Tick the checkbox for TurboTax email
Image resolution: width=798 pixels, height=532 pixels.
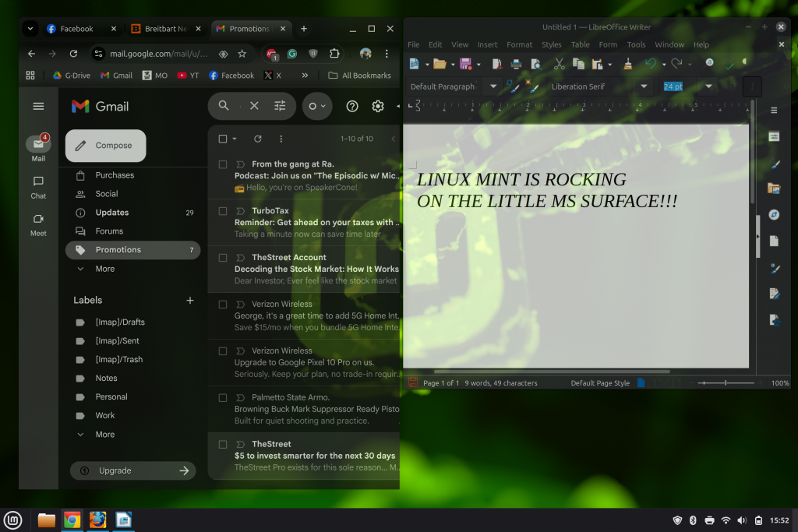(x=223, y=211)
